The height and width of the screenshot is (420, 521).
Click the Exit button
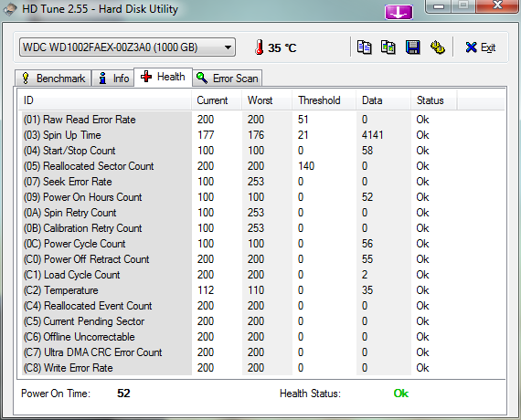pyautogui.click(x=481, y=47)
